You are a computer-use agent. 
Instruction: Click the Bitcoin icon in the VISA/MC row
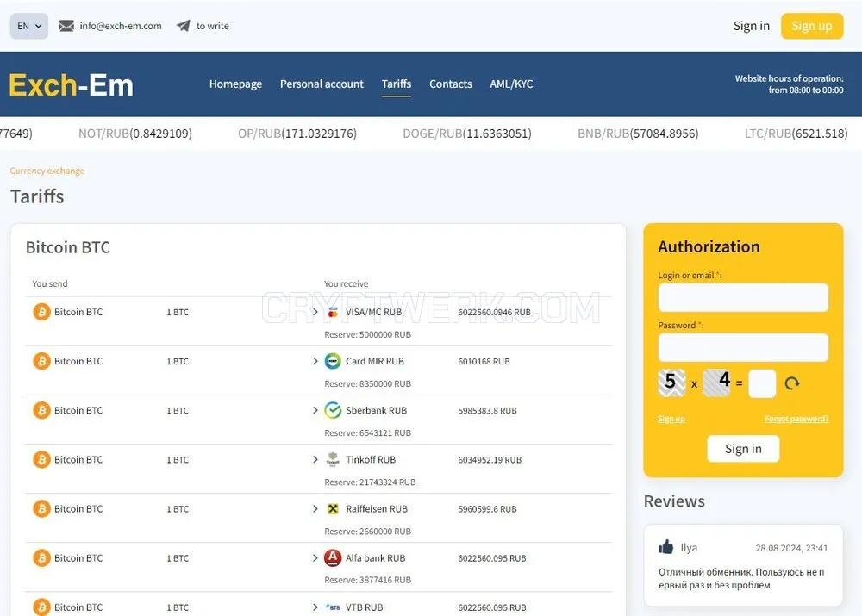pos(41,312)
